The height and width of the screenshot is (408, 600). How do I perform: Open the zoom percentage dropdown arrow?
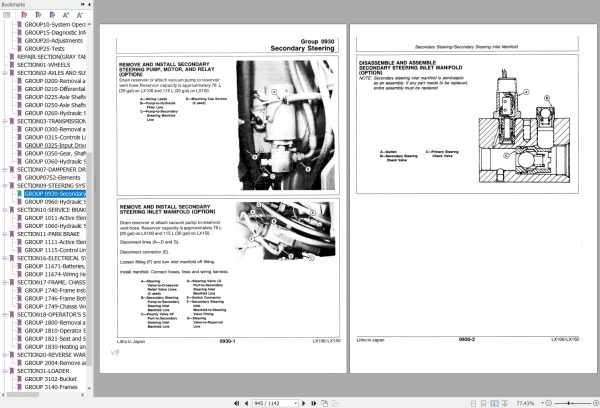click(542, 403)
